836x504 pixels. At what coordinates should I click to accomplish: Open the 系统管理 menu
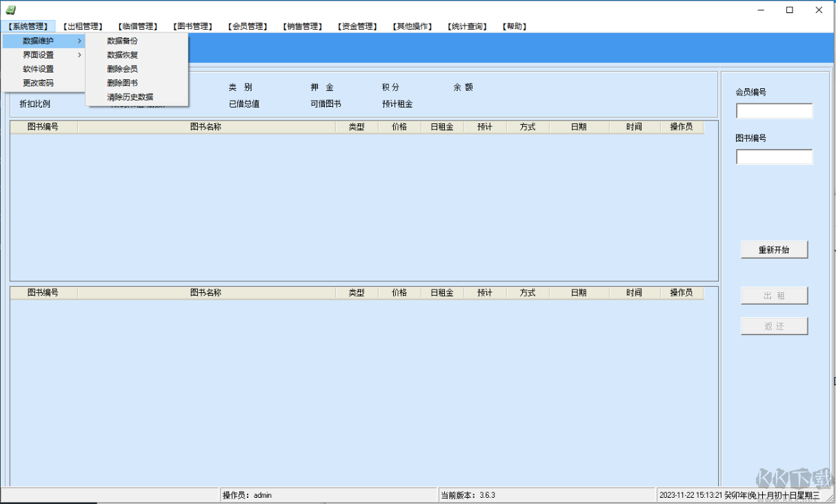coord(28,26)
